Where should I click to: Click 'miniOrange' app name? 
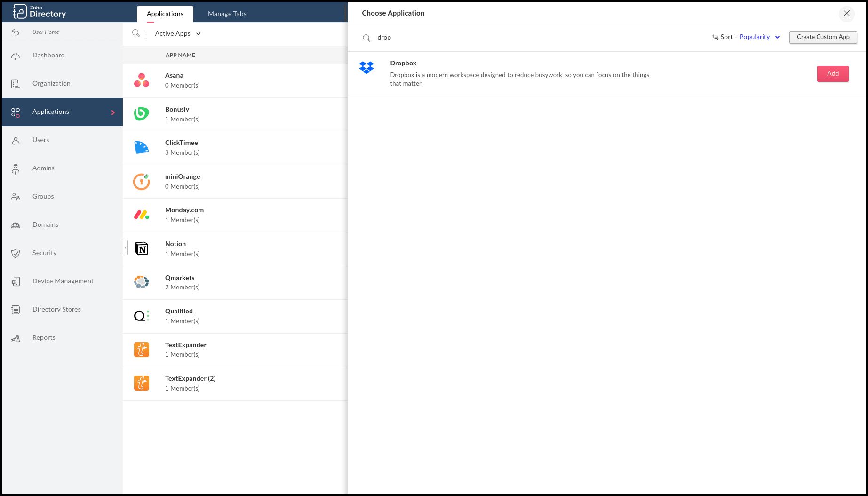(x=183, y=176)
